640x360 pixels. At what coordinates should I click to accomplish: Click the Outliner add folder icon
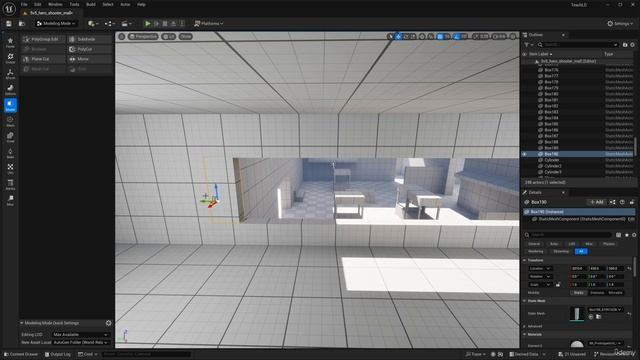pos(625,44)
